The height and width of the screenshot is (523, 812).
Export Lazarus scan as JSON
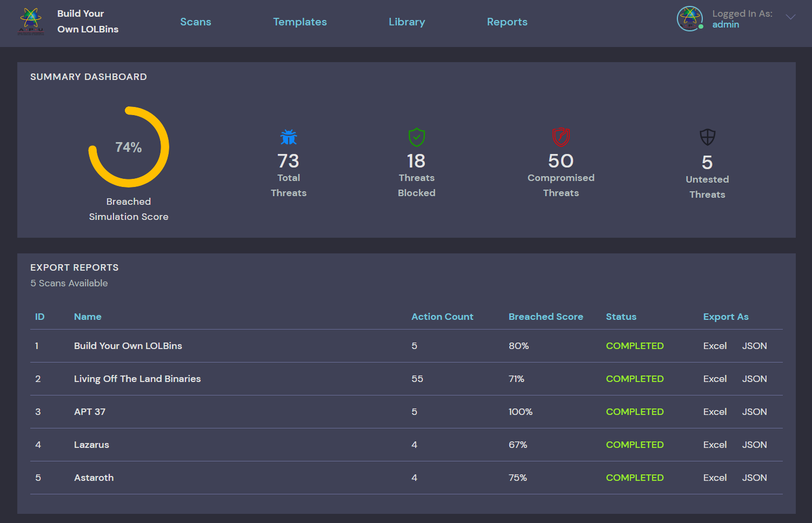tap(754, 445)
